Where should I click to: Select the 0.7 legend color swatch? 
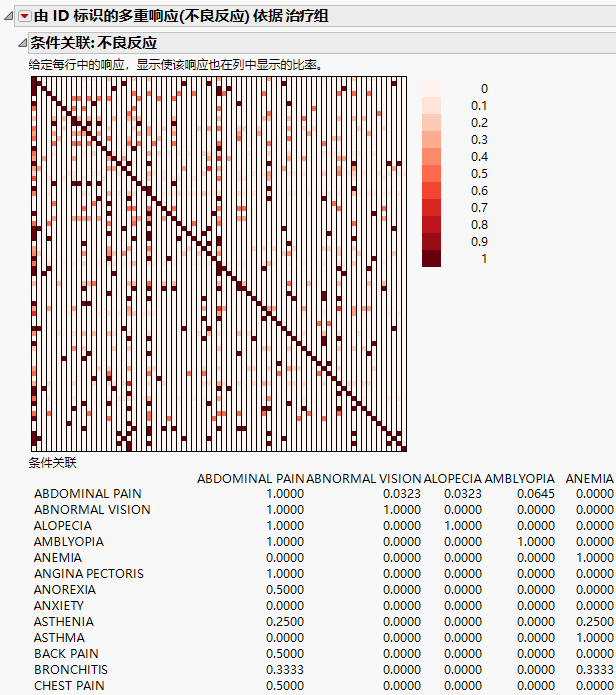coord(431,207)
